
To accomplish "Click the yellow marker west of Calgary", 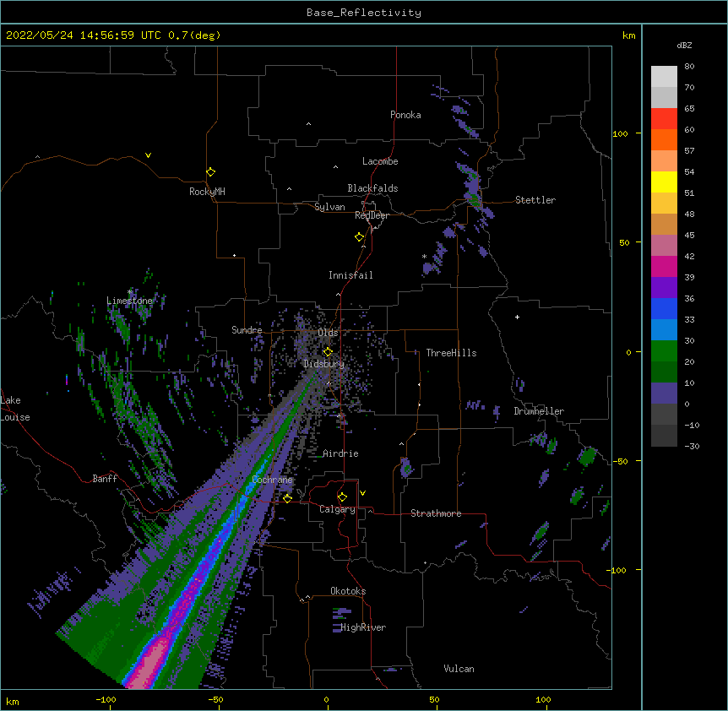I will [287, 498].
